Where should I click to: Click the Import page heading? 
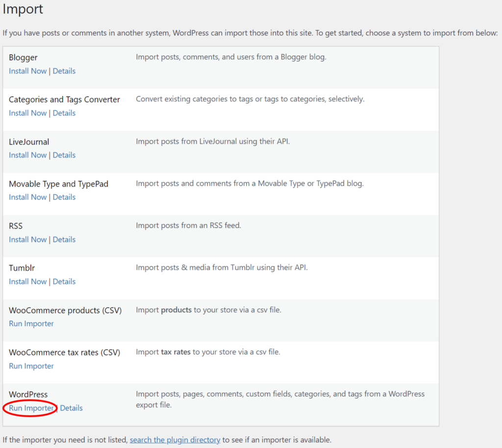click(x=23, y=9)
